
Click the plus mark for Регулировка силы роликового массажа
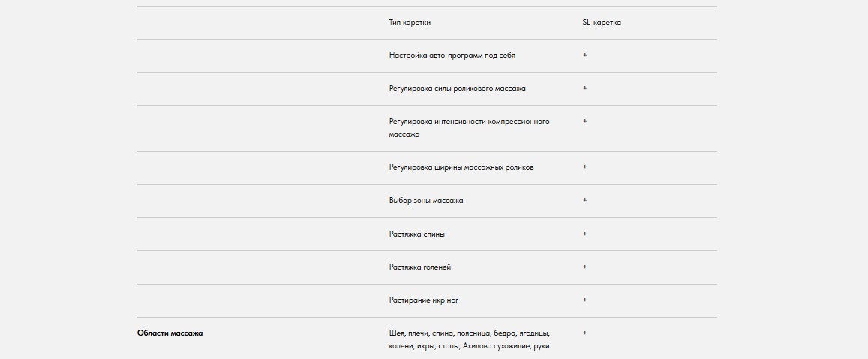point(585,89)
